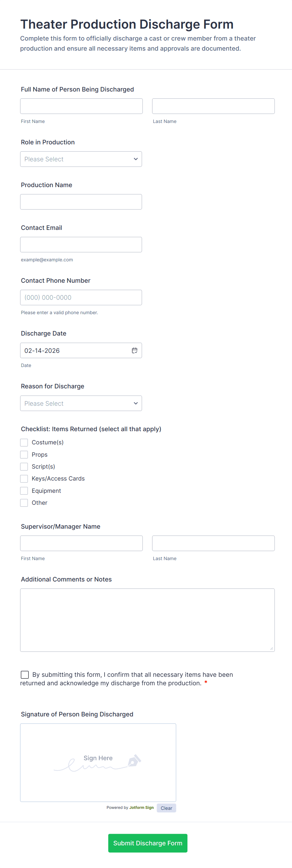Clear the signature field
The height and width of the screenshot is (868, 292).
point(166,808)
